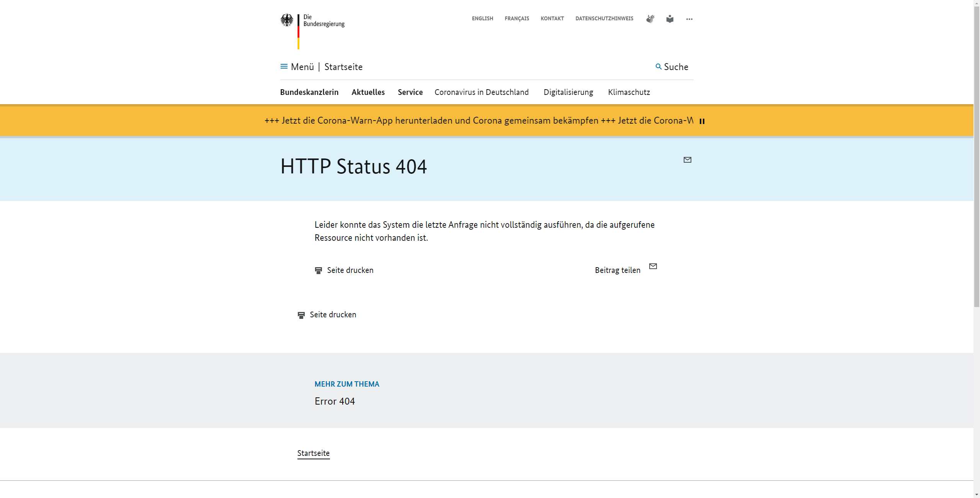Open the Error 404 related topic
The width and height of the screenshot is (980, 498).
(335, 401)
